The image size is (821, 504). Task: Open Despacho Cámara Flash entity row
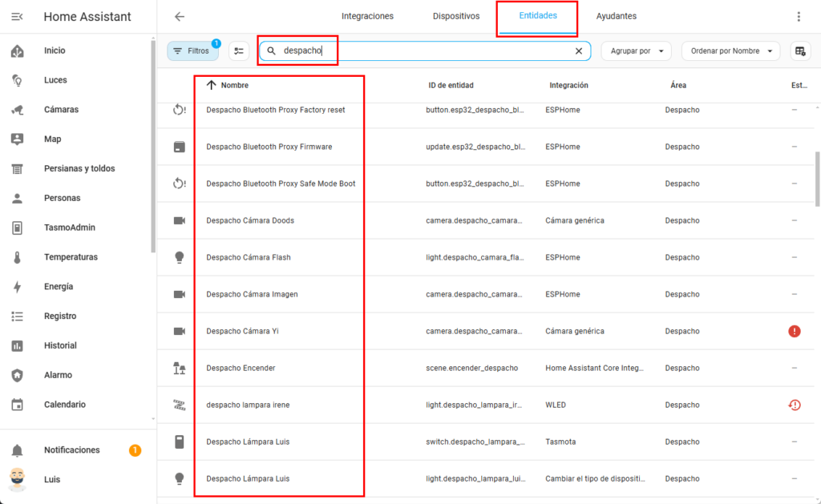click(249, 257)
